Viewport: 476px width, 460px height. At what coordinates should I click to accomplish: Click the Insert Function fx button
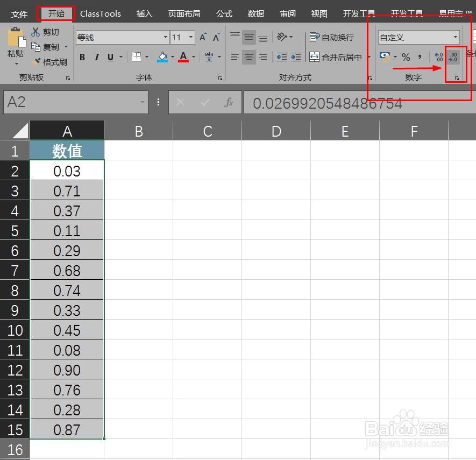click(x=229, y=102)
